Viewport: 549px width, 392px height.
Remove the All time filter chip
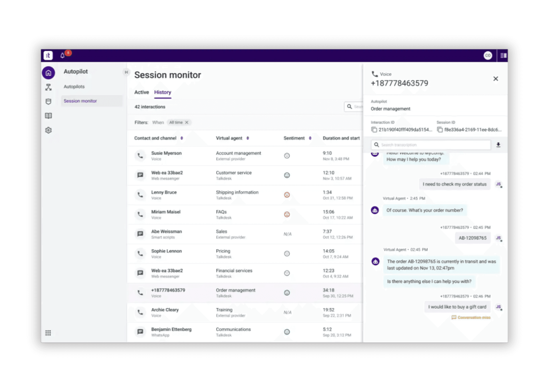(187, 122)
